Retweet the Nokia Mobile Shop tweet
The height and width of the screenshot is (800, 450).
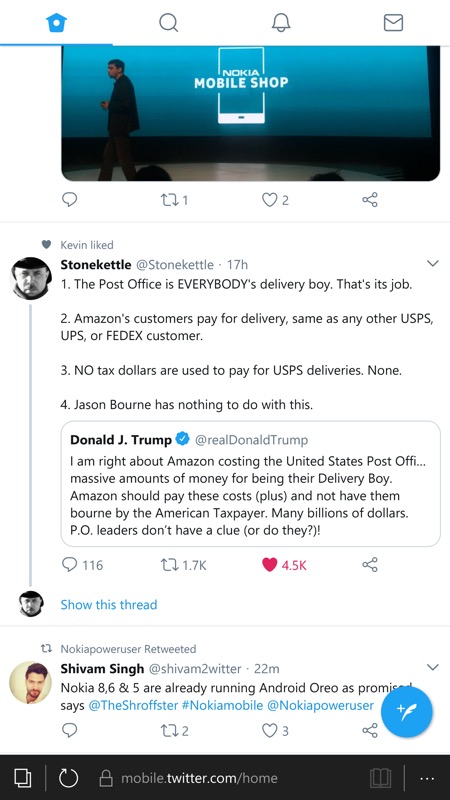[x=174, y=199]
